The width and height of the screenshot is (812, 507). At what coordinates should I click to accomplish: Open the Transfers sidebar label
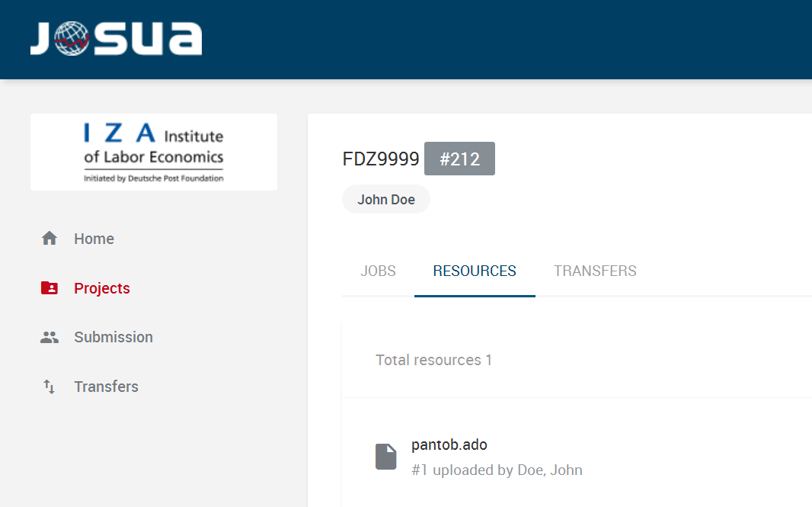[106, 387]
